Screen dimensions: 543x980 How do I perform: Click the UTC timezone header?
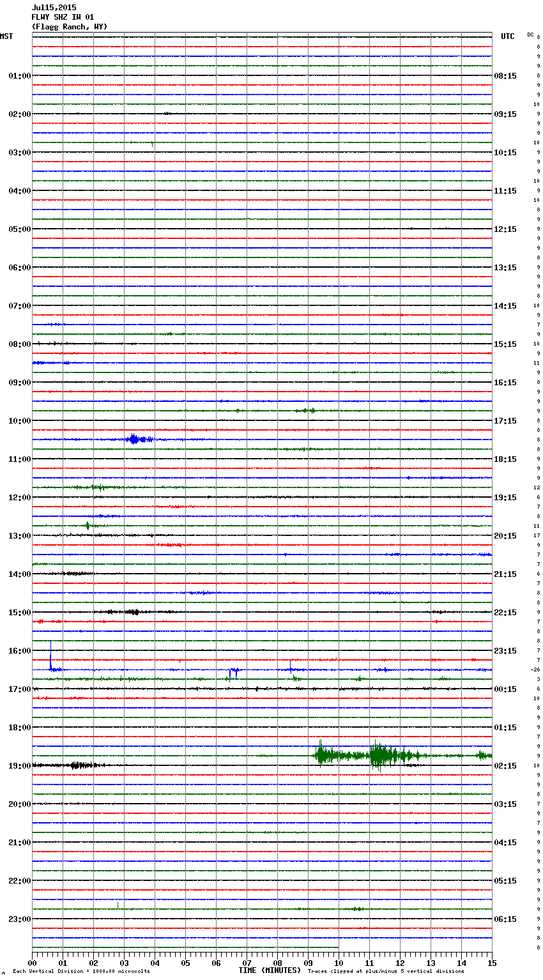coord(508,36)
